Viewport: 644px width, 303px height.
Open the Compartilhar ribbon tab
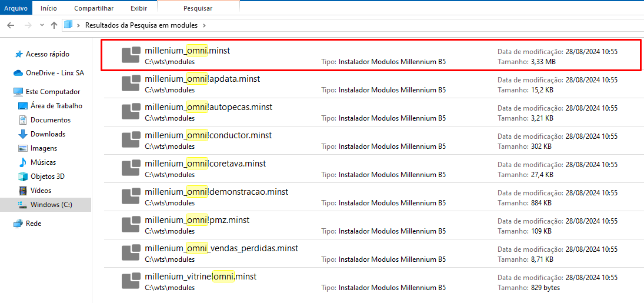coord(94,8)
